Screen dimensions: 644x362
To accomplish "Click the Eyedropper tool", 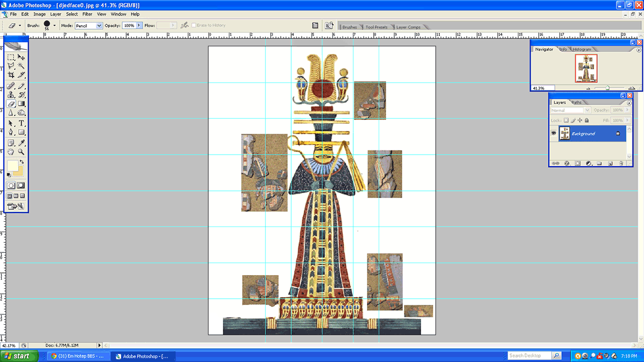I will tap(21, 143).
